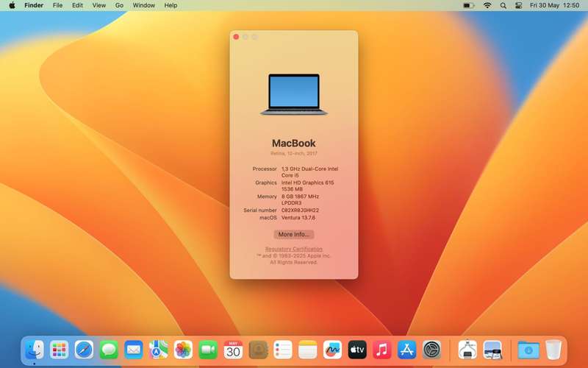Click the More Info... button
Image resolution: width=588 pixels, height=368 pixels.
pos(293,234)
